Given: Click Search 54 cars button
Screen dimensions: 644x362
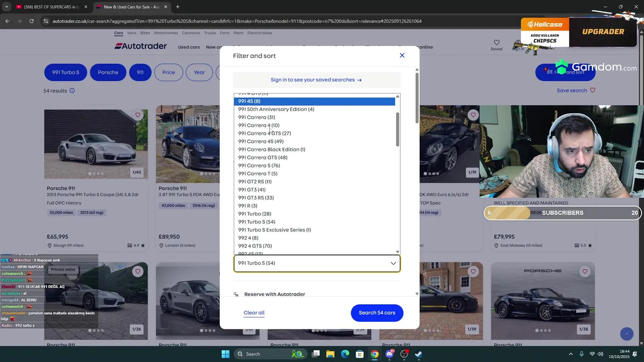Looking at the screenshot, I should (377, 313).
